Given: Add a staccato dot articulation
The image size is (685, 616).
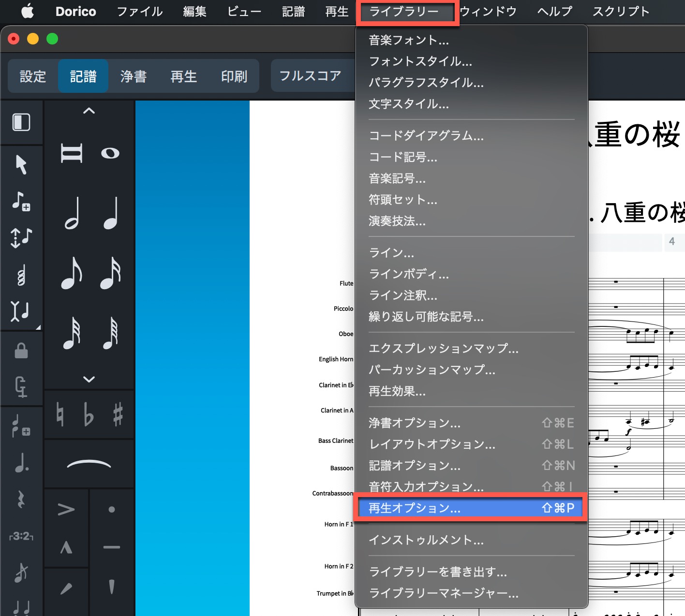Looking at the screenshot, I should (112, 509).
